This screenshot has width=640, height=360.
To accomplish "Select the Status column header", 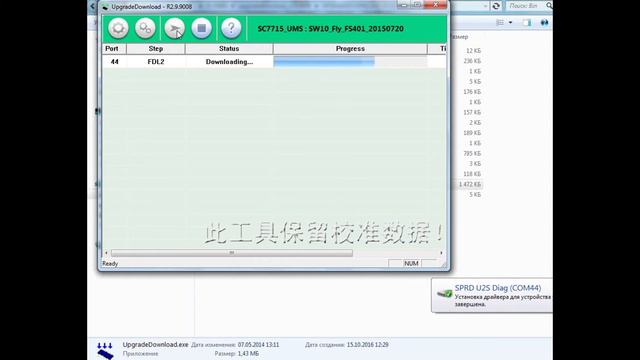I will (x=229, y=49).
